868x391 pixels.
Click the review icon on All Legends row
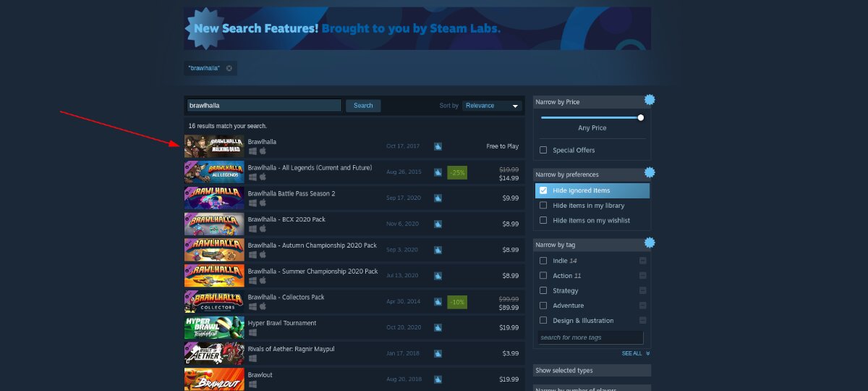(x=438, y=172)
